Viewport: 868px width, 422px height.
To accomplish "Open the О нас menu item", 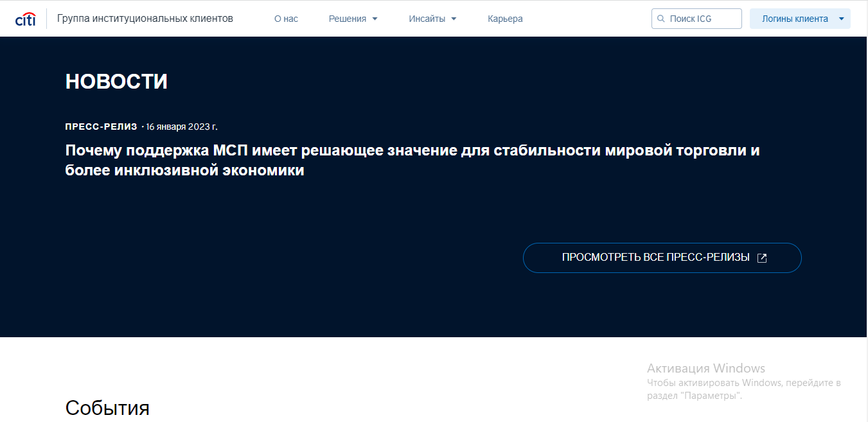I will tap(286, 19).
